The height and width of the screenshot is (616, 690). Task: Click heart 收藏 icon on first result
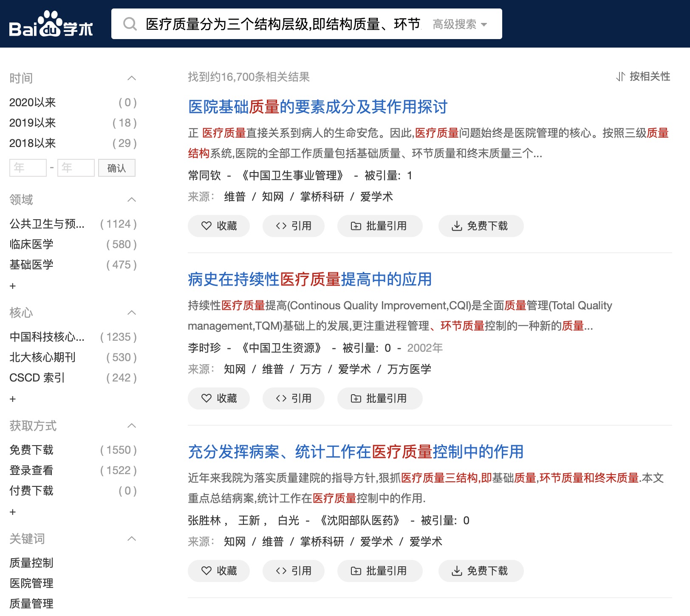(206, 226)
